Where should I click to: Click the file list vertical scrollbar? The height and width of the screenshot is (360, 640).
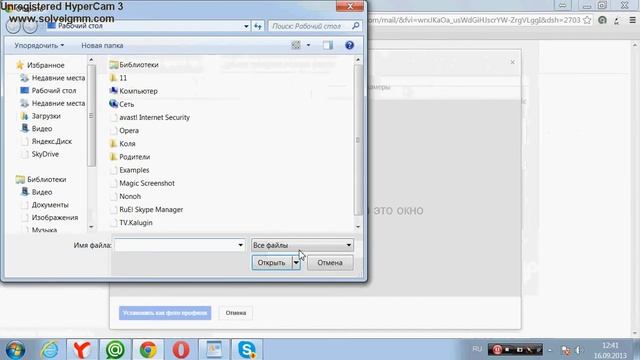point(358,140)
